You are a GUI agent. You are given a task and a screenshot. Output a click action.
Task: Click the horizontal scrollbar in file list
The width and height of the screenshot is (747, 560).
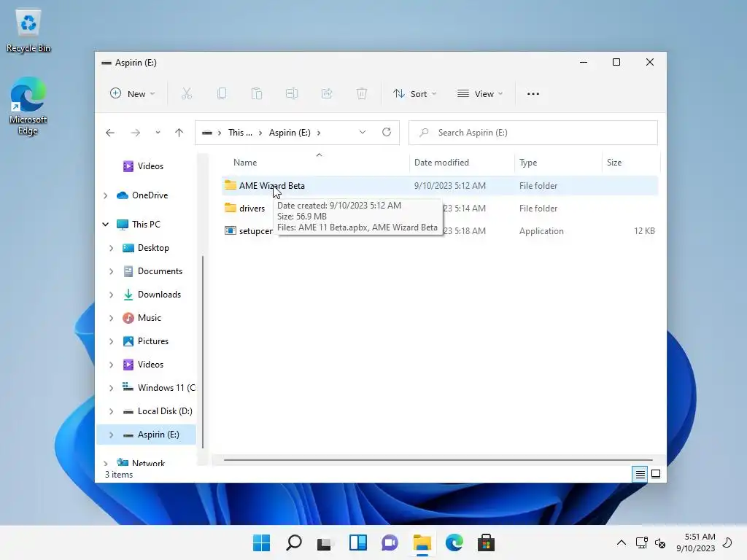coord(438,460)
